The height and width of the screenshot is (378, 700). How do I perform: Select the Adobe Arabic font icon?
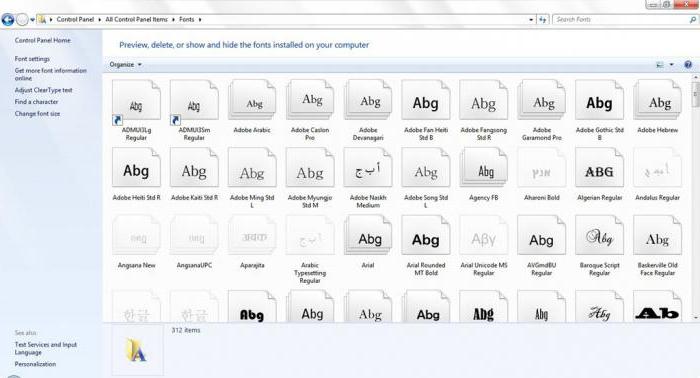point(252,100)
